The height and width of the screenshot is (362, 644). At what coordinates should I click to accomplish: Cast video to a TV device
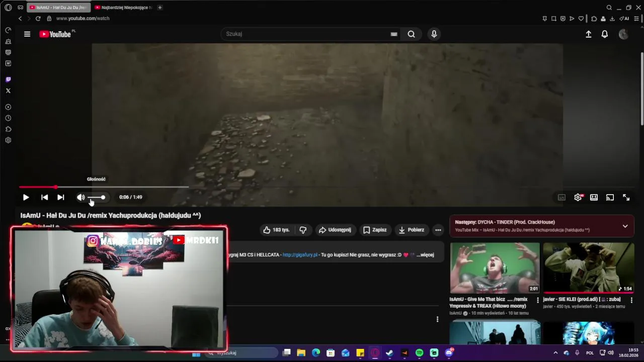tap(610, 198)
